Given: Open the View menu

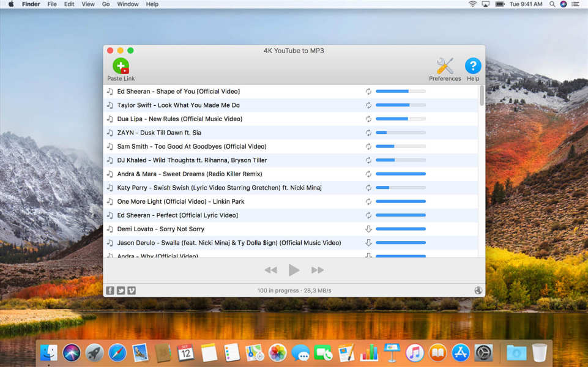Looking at the screenshot, I should click(88, 4).
